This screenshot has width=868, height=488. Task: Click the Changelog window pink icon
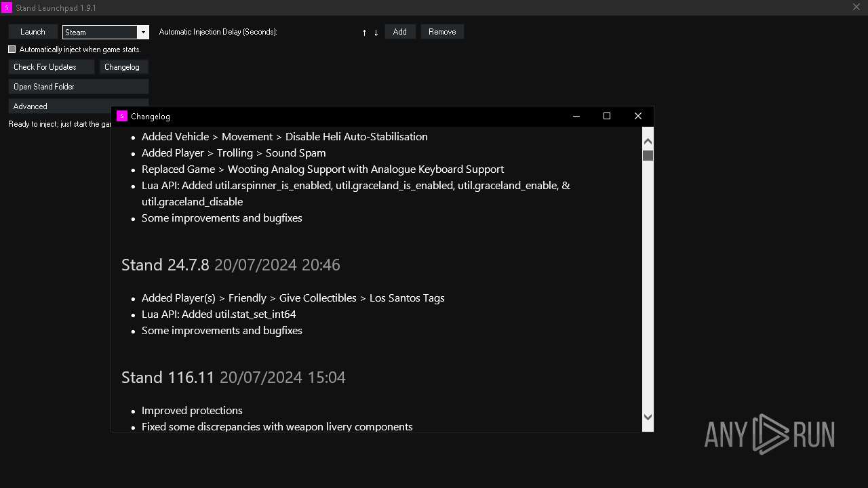click(122, 116)
